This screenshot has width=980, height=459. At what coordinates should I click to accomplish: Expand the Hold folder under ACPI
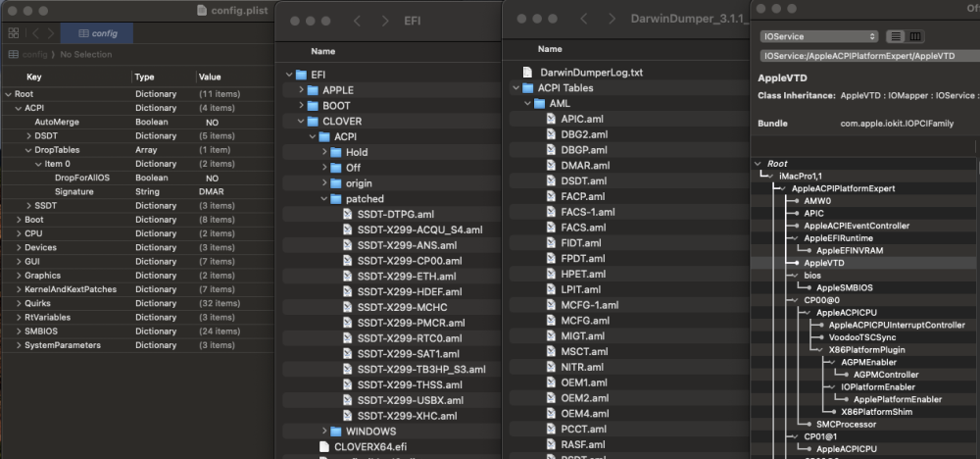pyautogui.click(x=324, y=152)
